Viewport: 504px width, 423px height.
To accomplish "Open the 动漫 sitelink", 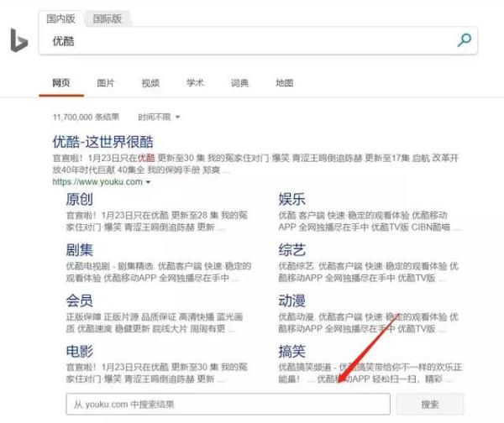I will [291, 300].
